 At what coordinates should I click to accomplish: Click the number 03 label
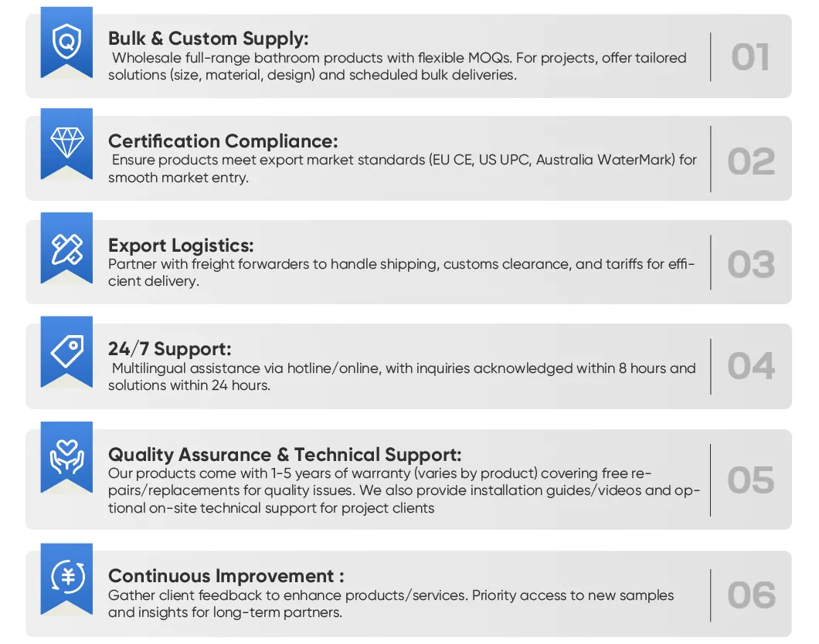(x=750, y=265)
